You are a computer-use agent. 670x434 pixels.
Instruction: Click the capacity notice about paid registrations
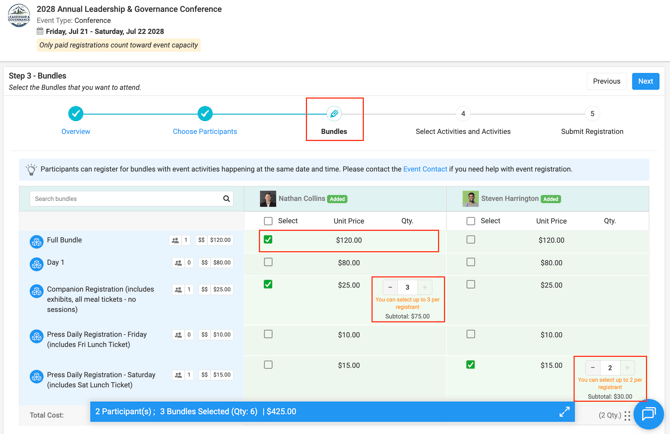(x=118, y=45)
